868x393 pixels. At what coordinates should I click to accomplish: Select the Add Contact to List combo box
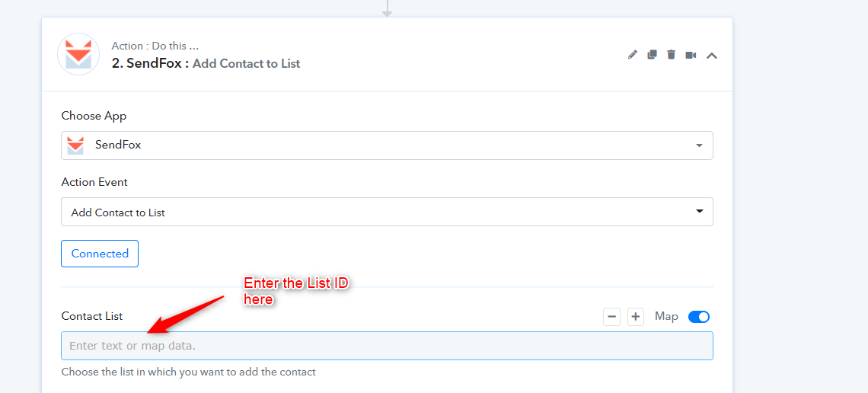coord(387,212)
